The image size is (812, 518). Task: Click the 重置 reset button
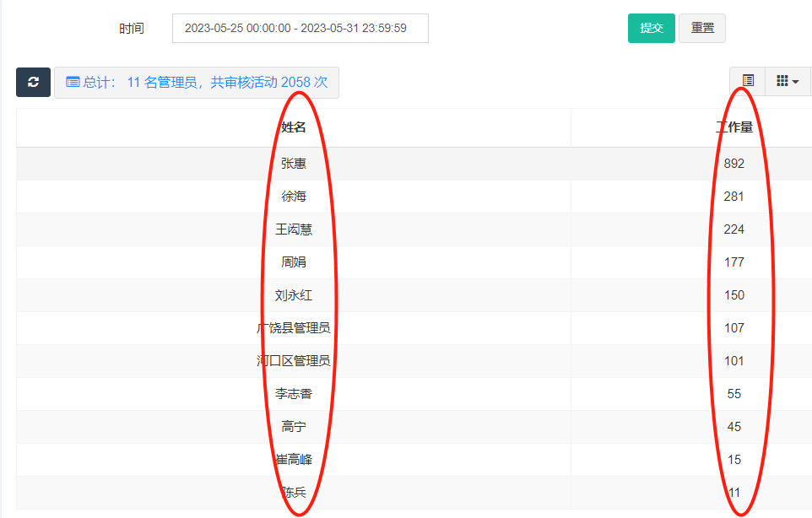(702, 28)
